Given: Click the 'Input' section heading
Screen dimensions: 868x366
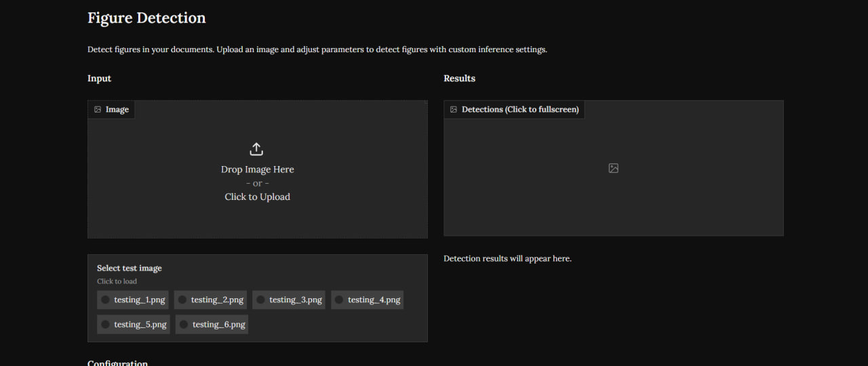Looking at the screenshot, I should pyautogui.click(x=99, y=79).
